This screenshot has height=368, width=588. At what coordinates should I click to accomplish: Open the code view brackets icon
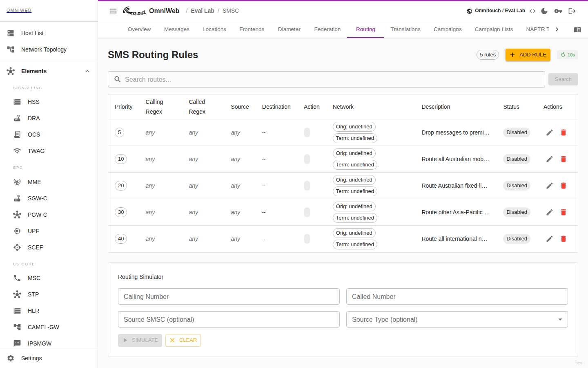pos(532,11)
